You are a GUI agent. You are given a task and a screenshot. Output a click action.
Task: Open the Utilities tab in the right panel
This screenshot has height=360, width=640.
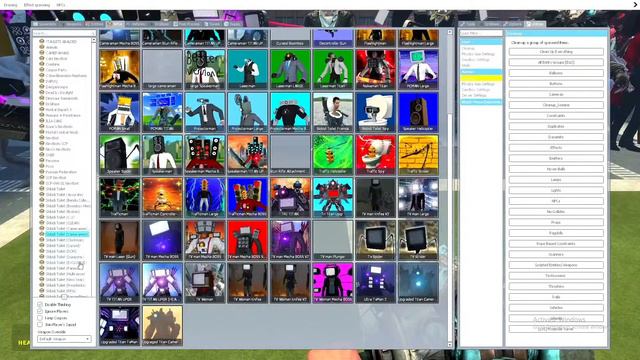(x=535, y=24)
